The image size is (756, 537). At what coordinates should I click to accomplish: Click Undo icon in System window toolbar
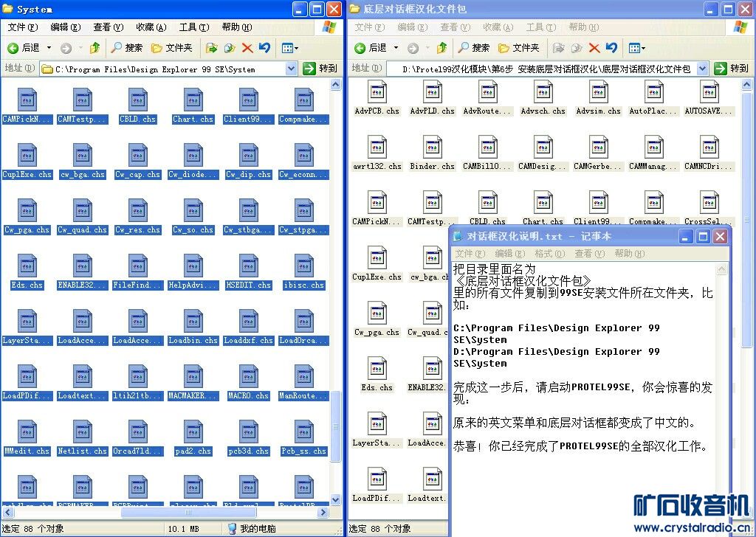click(x=264, y=48)
